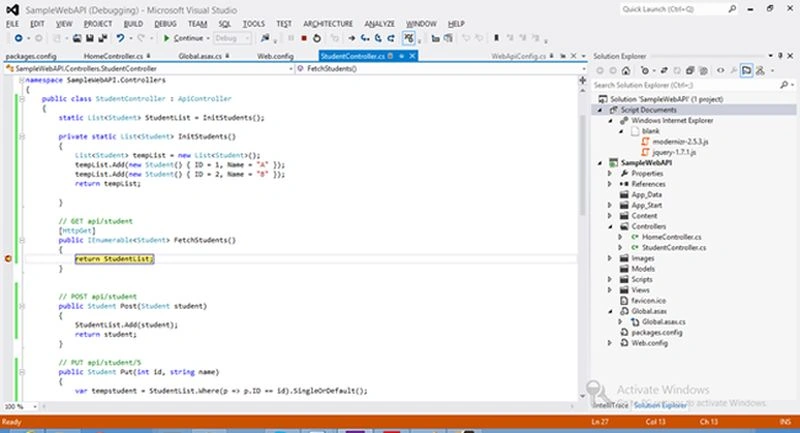Toggle the breakpoint on the return StudentList line
The image size is (800, 433).
pos(8,259)
